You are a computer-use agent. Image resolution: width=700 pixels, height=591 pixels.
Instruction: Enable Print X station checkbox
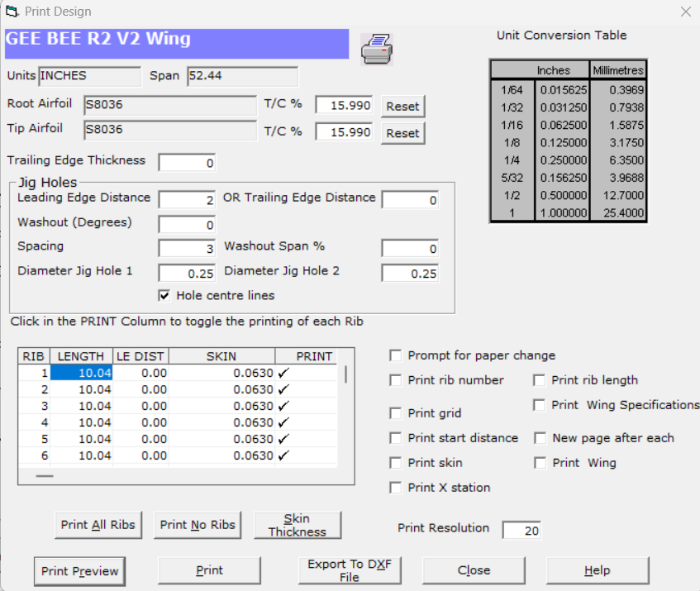(395, 488)
